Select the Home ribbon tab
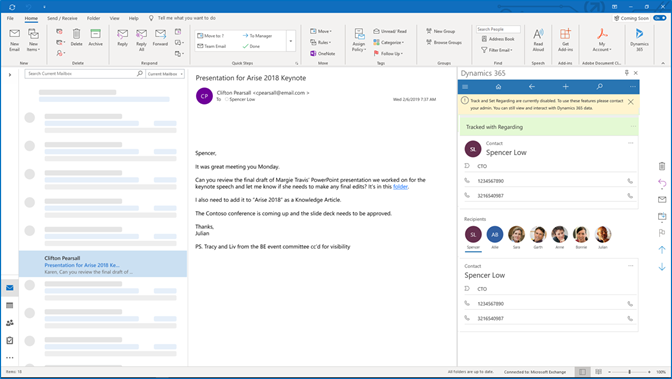 [31, 18]
